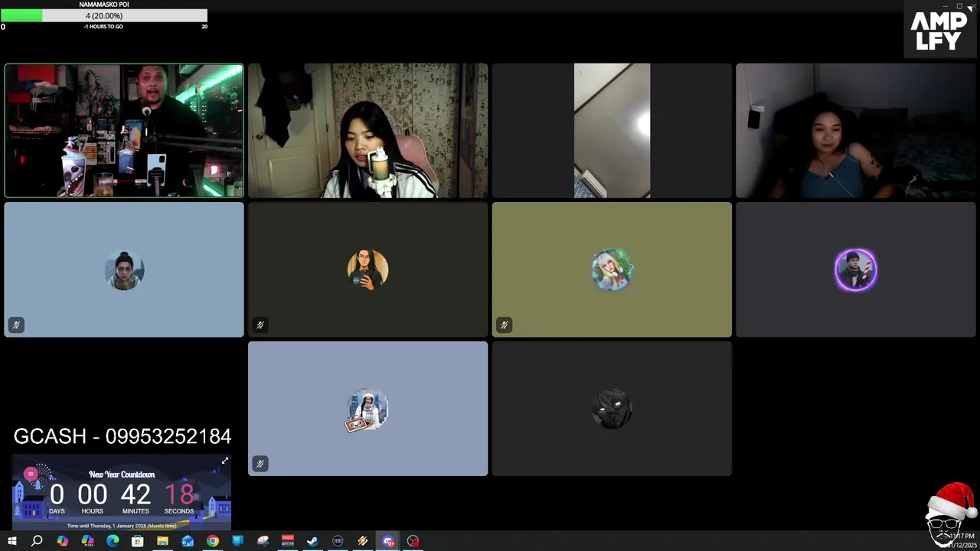The height and width of the screenshot is (551, 980).
Task: Open taskbar Search magnifier
Action: 37,541
